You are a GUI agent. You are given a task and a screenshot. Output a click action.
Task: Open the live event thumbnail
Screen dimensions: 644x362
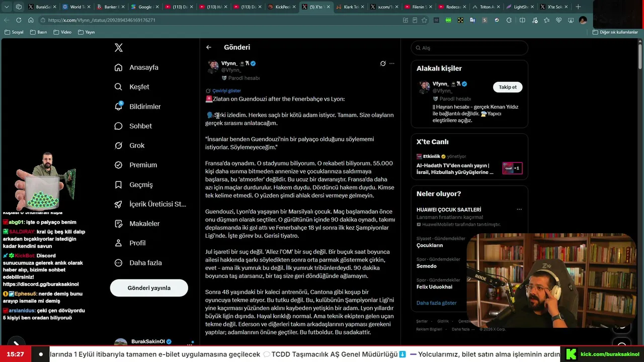pyautogui.click(x=512, y=168)
